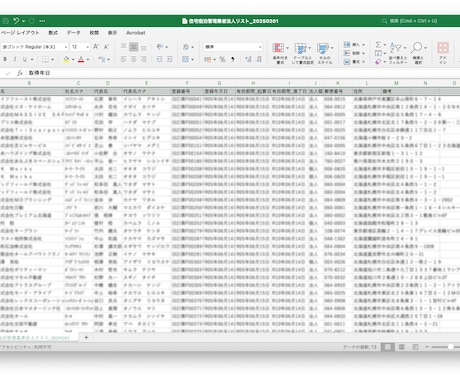
Task: Click the Save icon in title bar
Action: click(6, 21)
